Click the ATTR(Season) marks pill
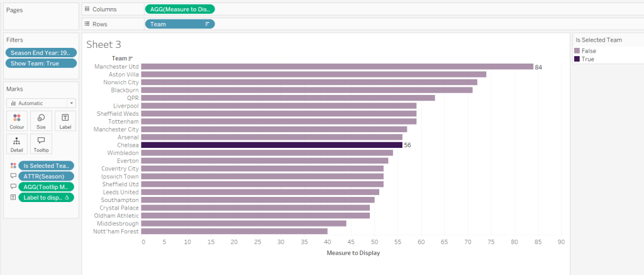Screen dimensions: 644x275 (x=45, y=176)
